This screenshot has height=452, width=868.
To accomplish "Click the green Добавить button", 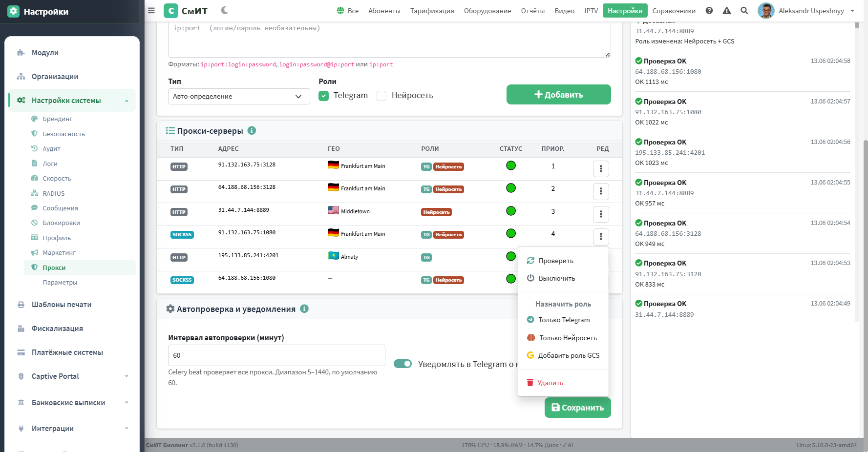I will [559, 94].
